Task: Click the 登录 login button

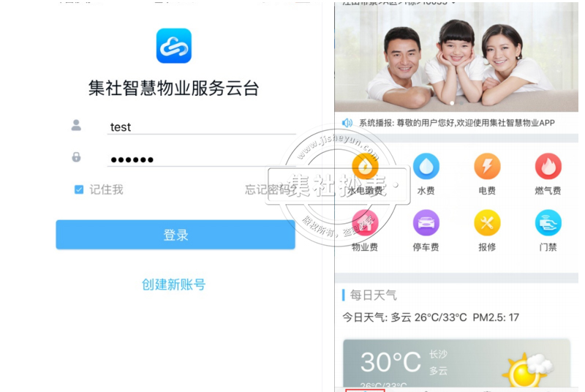Action: coord(175,235)
